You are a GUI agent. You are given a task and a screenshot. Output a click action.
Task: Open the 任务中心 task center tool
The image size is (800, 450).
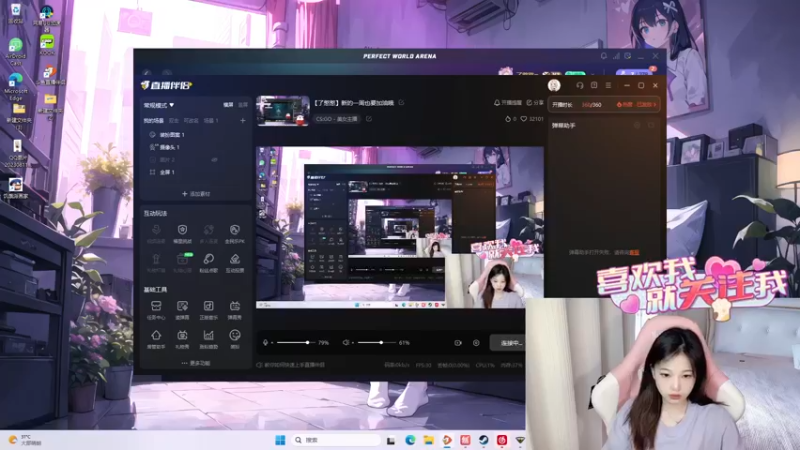point(156,310)
